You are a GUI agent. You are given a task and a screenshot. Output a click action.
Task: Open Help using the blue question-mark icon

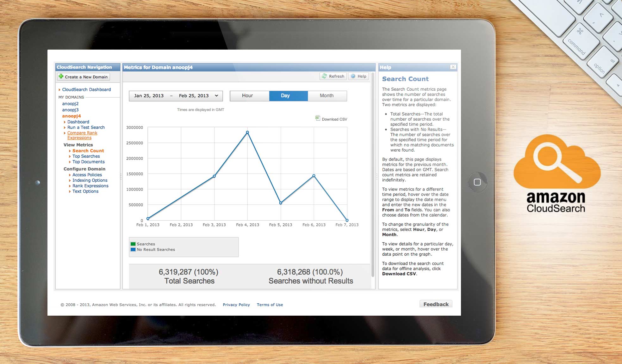tap(353, 76)
